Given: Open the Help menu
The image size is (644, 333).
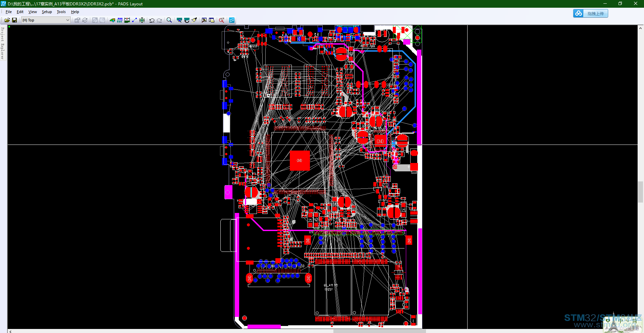Looking at the screenshot, I should coord(75,12).
